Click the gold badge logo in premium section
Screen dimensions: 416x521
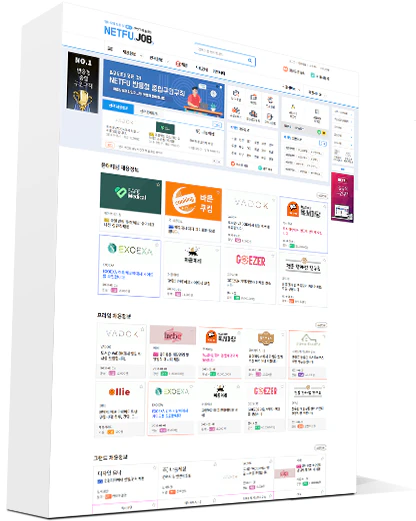click(x=266, y=338)
